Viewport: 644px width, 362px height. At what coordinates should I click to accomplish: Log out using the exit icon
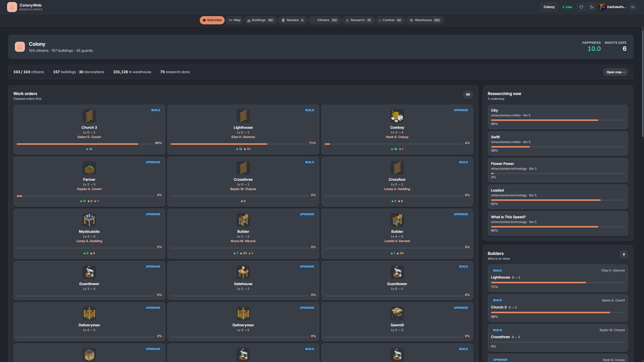coord(633,7)
